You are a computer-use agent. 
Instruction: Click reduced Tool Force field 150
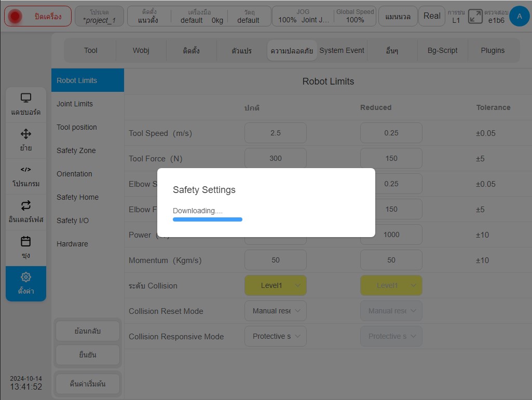click(391, 158)
